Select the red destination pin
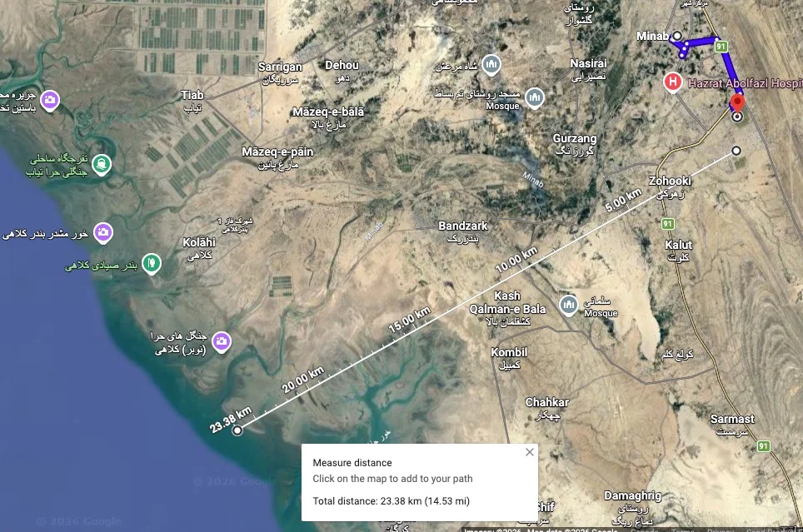The width and height of the screenshot is (803, 532). 737,103
